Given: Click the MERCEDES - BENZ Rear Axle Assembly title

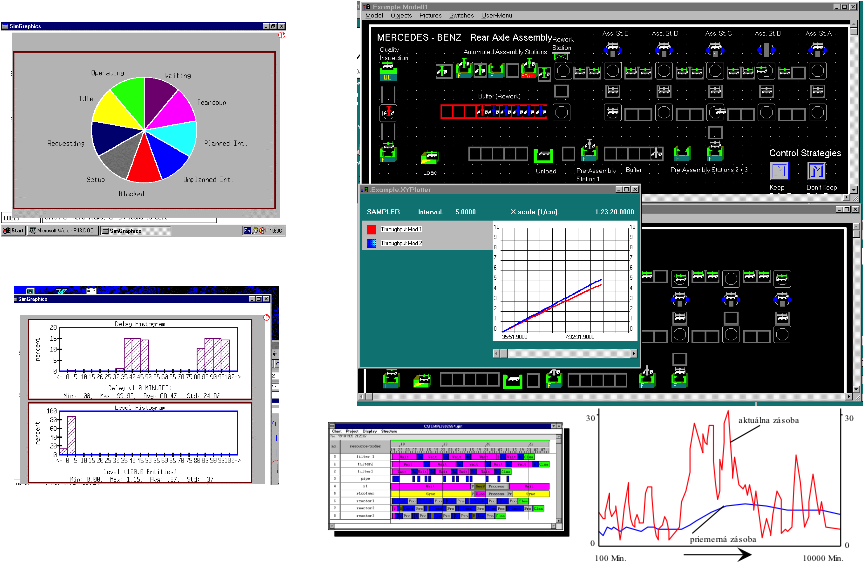Looking at the screenshot, I should point(465,37).
